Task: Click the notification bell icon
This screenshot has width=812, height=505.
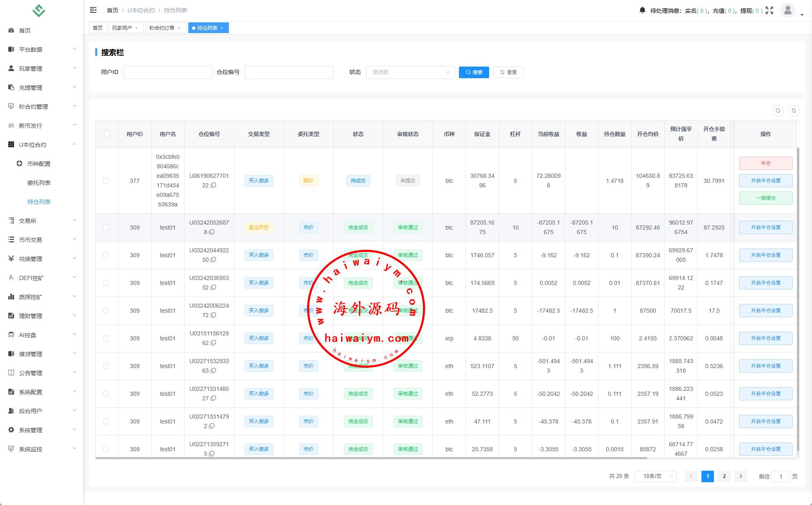Action: 642,10
